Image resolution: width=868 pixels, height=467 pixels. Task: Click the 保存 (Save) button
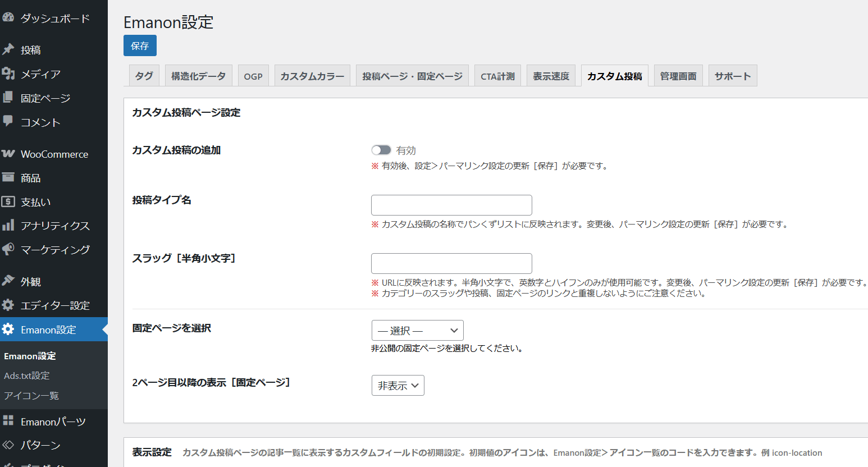(140, 45)
